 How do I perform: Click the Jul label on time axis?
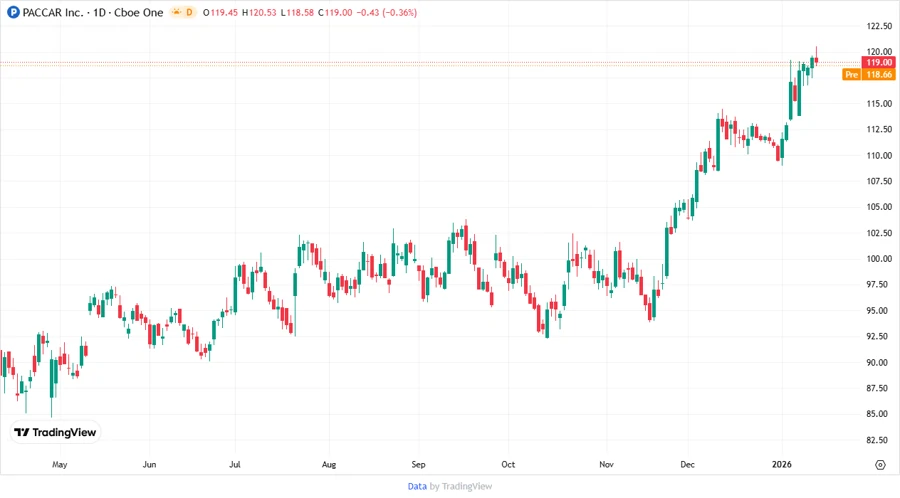coord(235,465)
